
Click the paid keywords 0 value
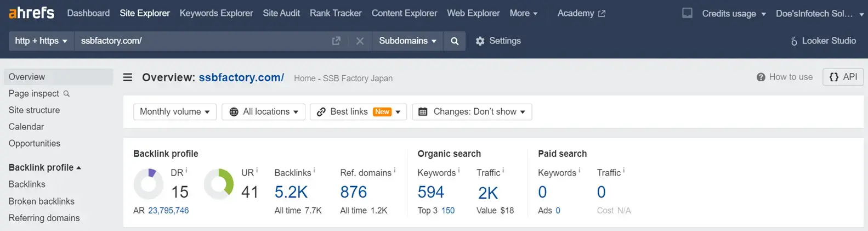tap(542, 192)
